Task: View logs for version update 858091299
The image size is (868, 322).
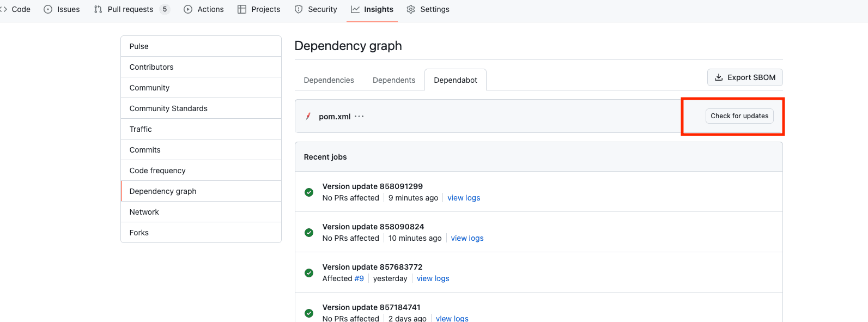Action: click(x=464, y=198)
